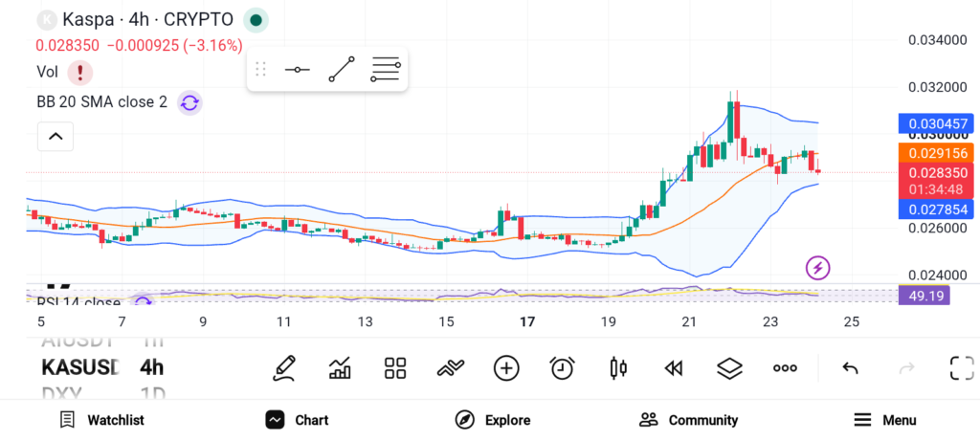The height and width of the screenshot is (441, 980).
Task: Change the 4h timeframe selector
Action: coord(152,367)
